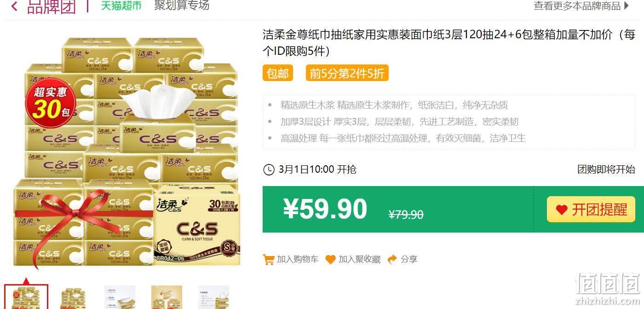Click the clock icon beside 3月1日10:00
Image resolution: width=644 pixels, height=309 pixels.
269,169
